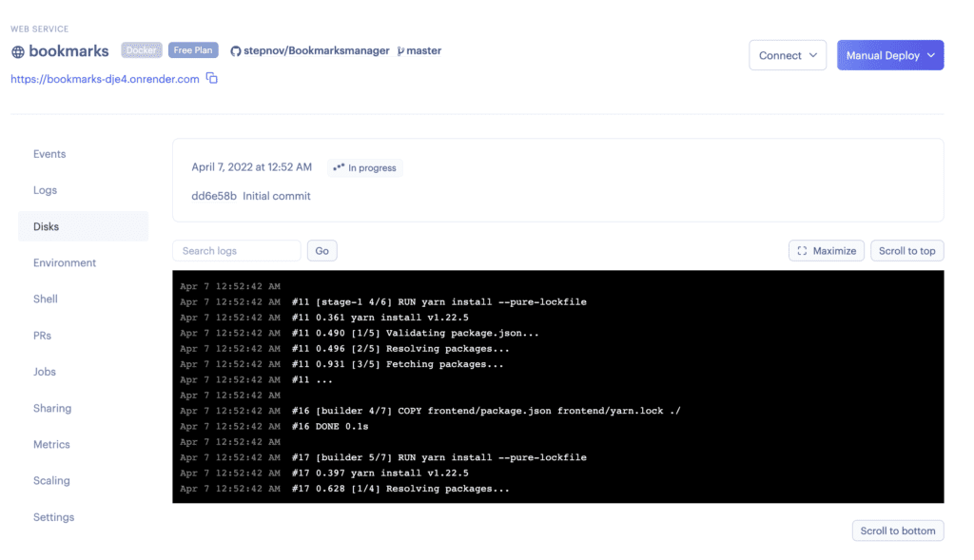Select Disks in the sidebar

(x=84, y=226)
